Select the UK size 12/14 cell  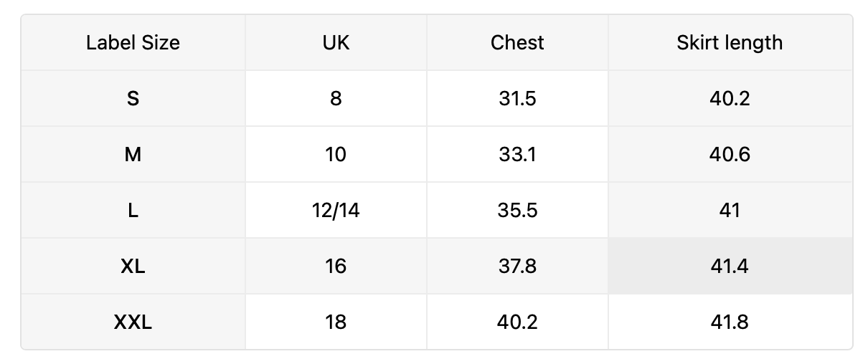click(x=336, y=210)
